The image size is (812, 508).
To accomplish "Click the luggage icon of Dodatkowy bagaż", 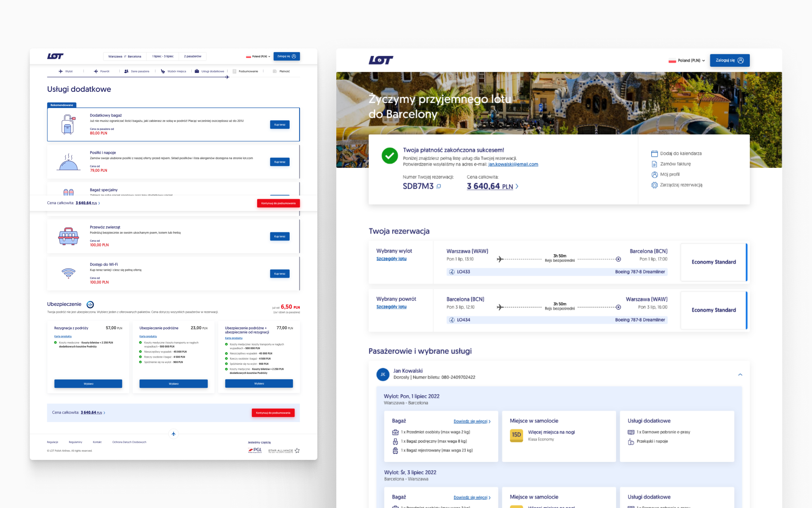I will click(68, 125).
